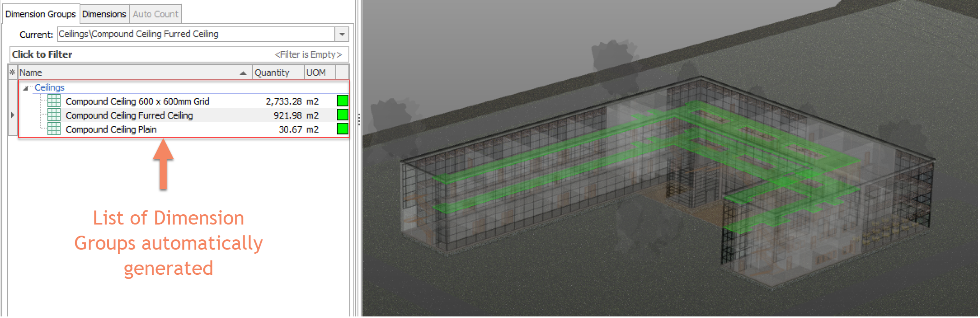
Task: Collapse the Ceilings tree group
Action: (x=25, y=88)
